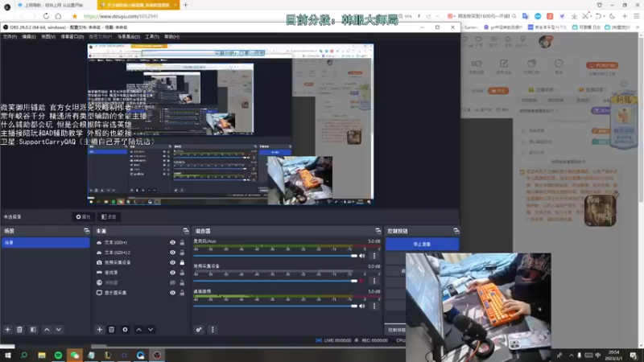Image resolution: width=644 pixels, height=362 pixels.
Task: Open advanced audio properties gears icon
Action: (x=199, y=330)
